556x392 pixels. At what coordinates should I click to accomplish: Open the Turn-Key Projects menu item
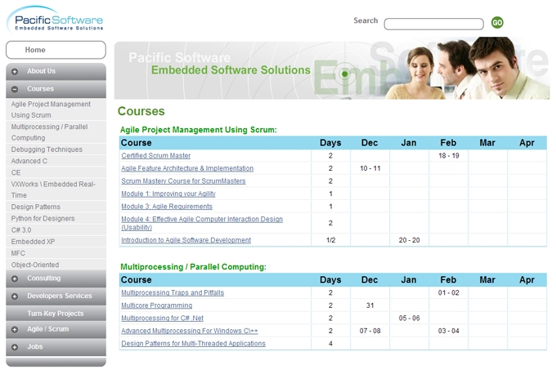click(x=56, y=314)
